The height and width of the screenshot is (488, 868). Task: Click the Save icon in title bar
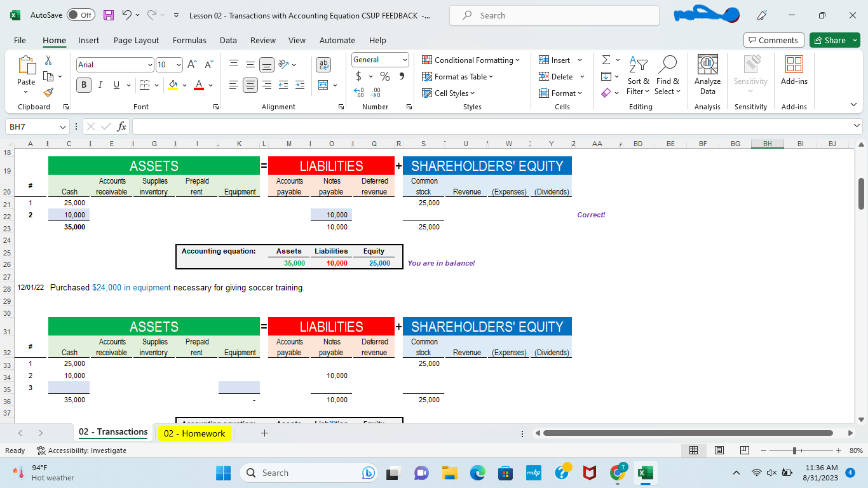109,15
